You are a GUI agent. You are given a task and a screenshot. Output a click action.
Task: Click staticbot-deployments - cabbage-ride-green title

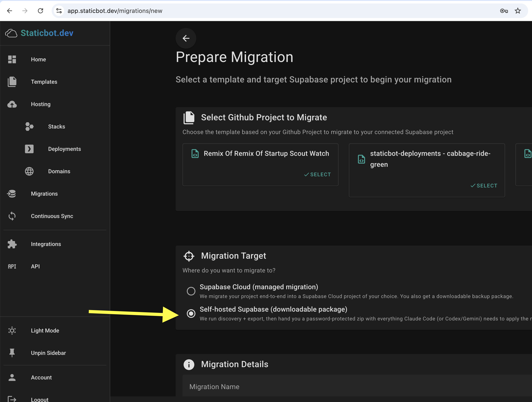430,159
